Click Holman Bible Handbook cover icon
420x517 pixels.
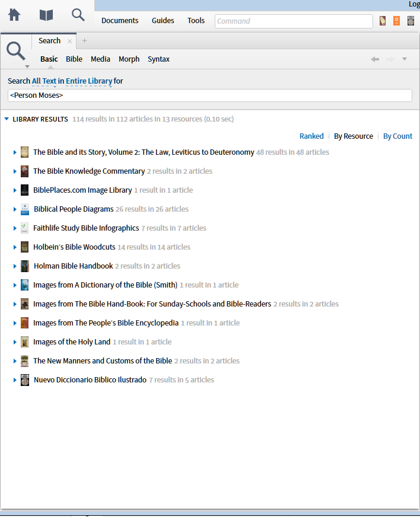[x=25, y=266]
